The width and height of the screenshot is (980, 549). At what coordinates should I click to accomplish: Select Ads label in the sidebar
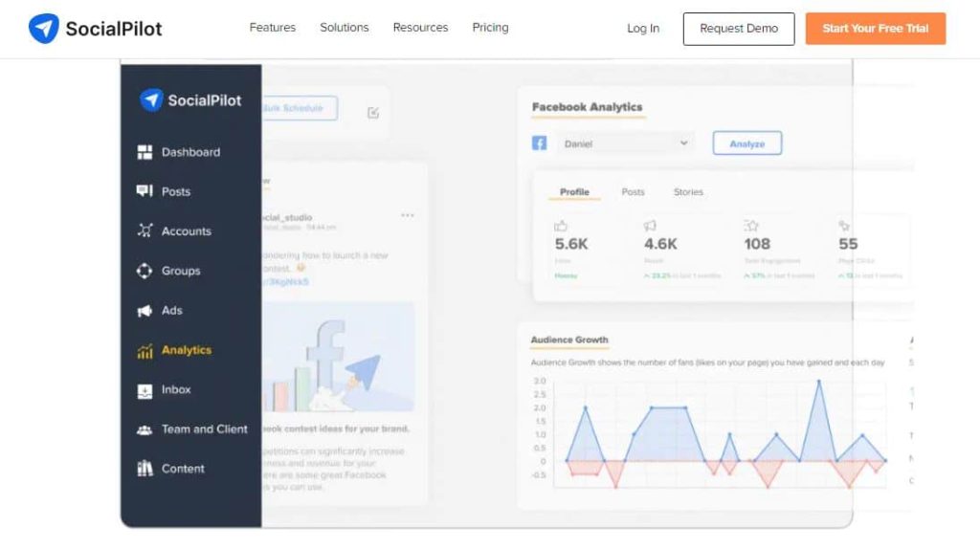pos(172,311)
